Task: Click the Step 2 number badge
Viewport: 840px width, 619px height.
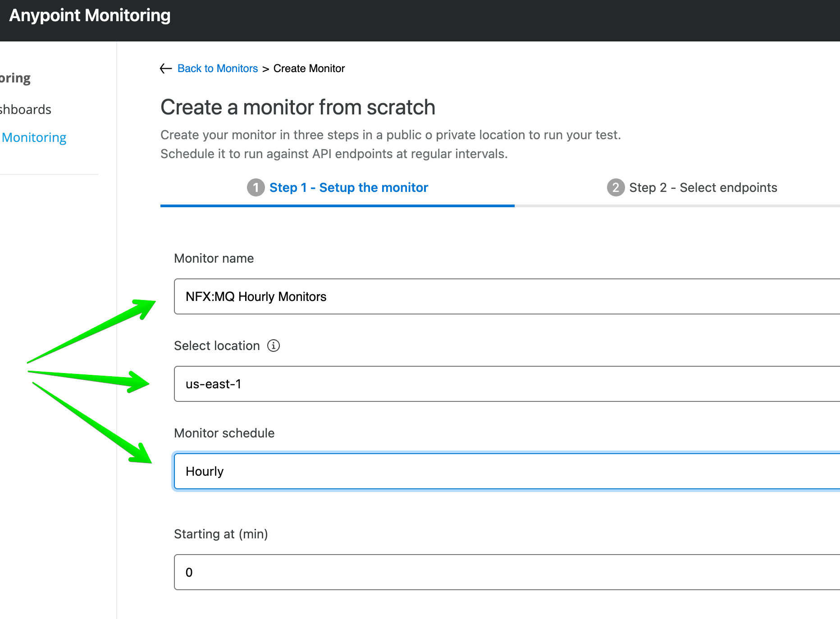Action: [x=616, y=187]
